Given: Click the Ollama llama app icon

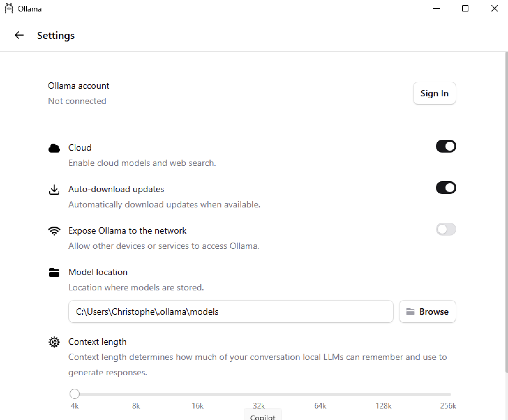Looking at the screenshot, I should click(x=9, y=9).
